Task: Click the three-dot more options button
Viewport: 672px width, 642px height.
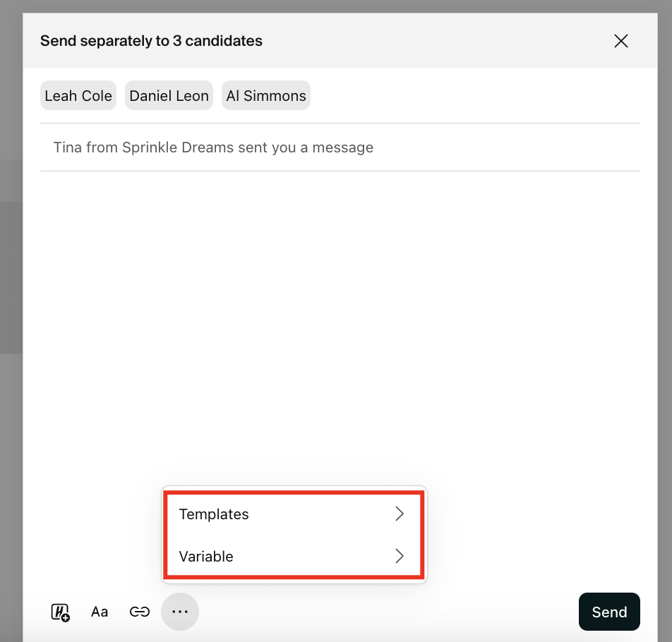Action: [x=180, y=612]
